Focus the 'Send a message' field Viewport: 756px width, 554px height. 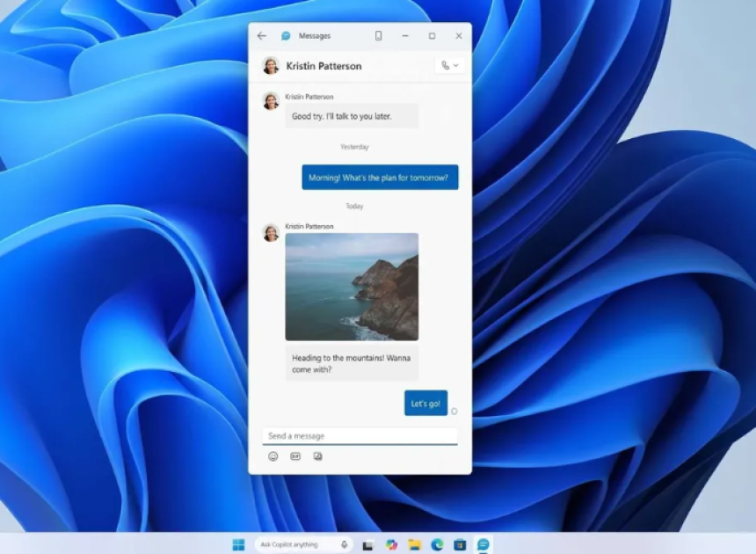360,436
